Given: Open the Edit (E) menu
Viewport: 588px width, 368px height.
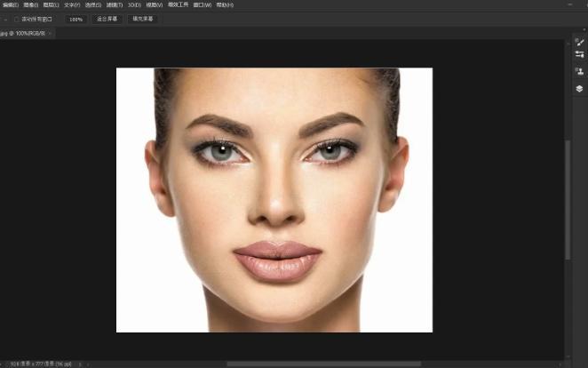Looking at the screenshot, I should click(10, 4).
